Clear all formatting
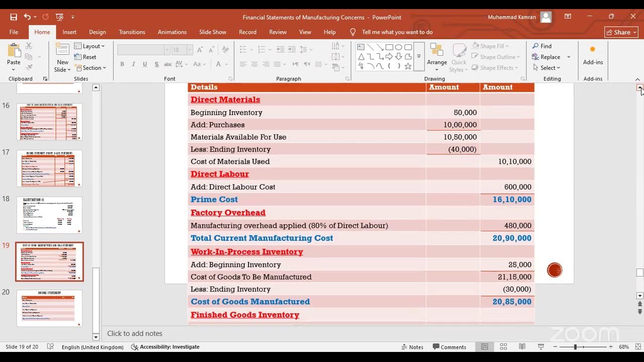Screen dimensions: 644x362 (x=225, y=50)
